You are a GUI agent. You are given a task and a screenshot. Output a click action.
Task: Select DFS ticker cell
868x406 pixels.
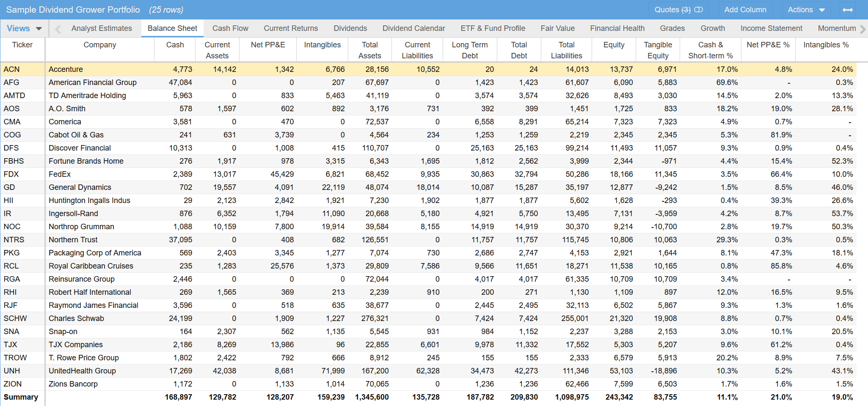(x=22, y=148)
